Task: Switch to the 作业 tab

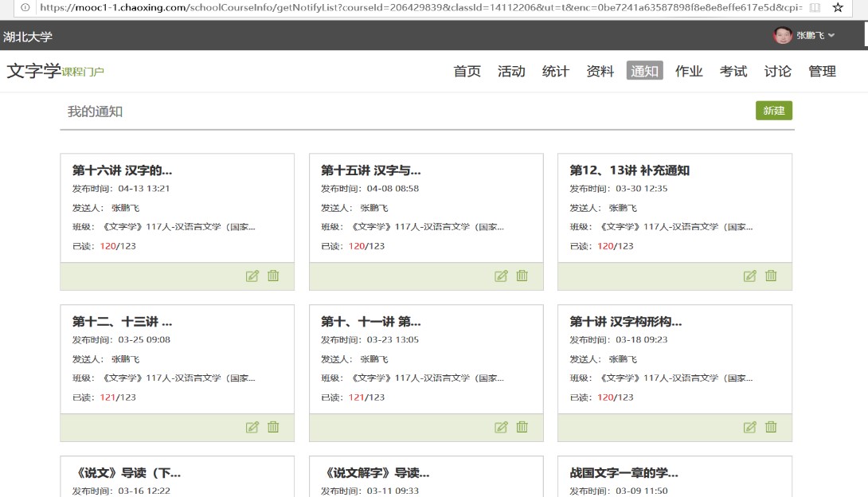Action: point(689,71)
